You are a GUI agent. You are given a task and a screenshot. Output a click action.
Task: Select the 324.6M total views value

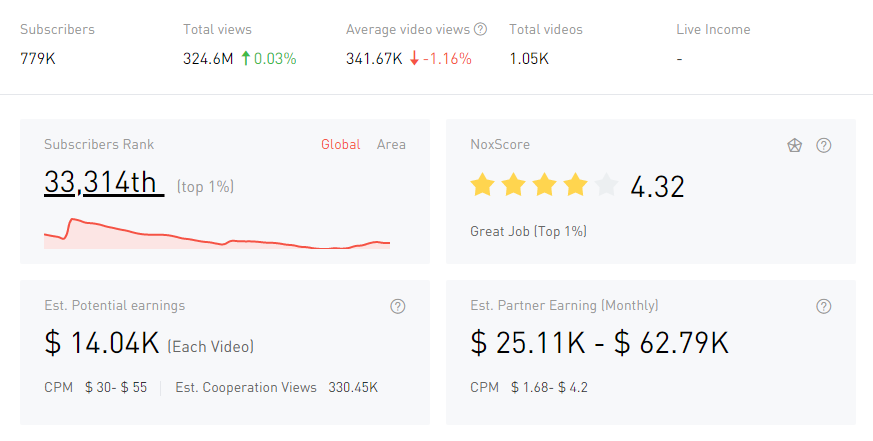pos(208,58)
